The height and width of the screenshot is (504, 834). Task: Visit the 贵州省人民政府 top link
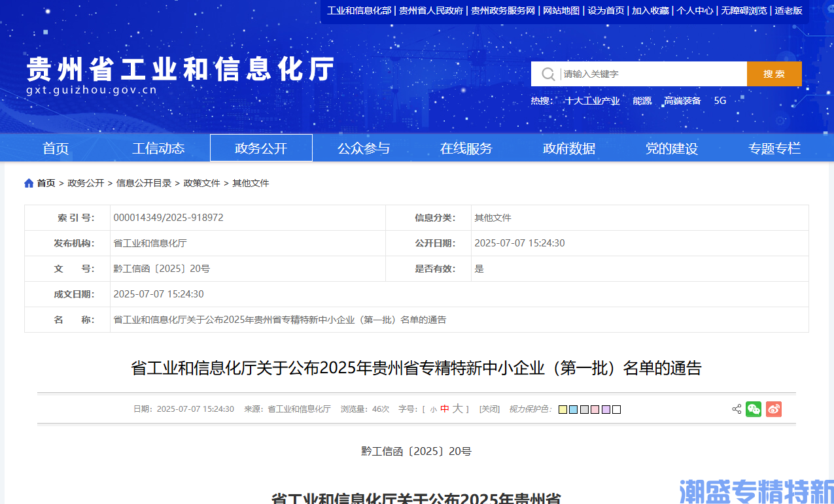click(x=431, y=10)
